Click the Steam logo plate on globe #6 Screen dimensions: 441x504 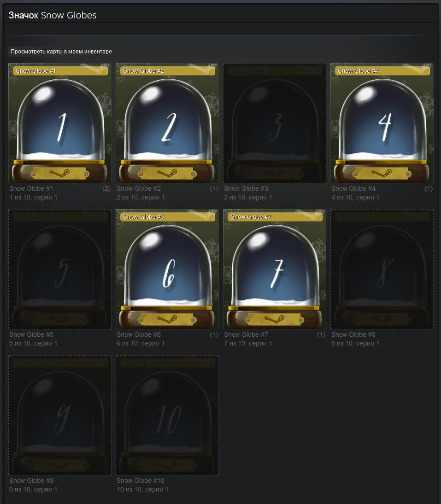pos(167,320)
